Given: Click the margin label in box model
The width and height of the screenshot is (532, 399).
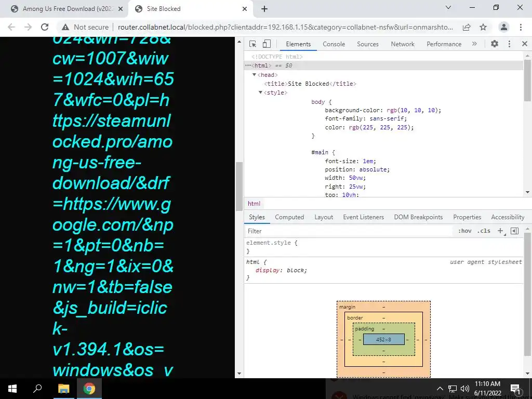Looking at the screenshot, I should pos(348,307).
